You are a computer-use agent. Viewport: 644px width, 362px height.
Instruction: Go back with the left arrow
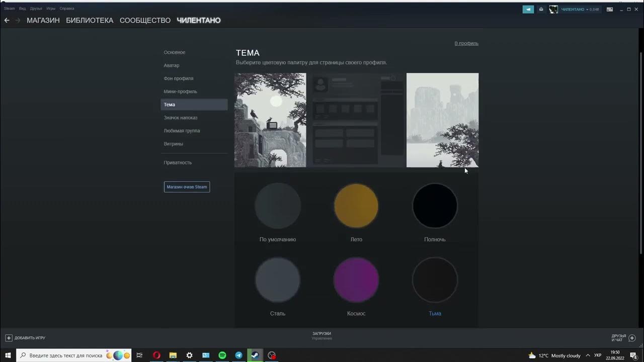coord(7,21)
